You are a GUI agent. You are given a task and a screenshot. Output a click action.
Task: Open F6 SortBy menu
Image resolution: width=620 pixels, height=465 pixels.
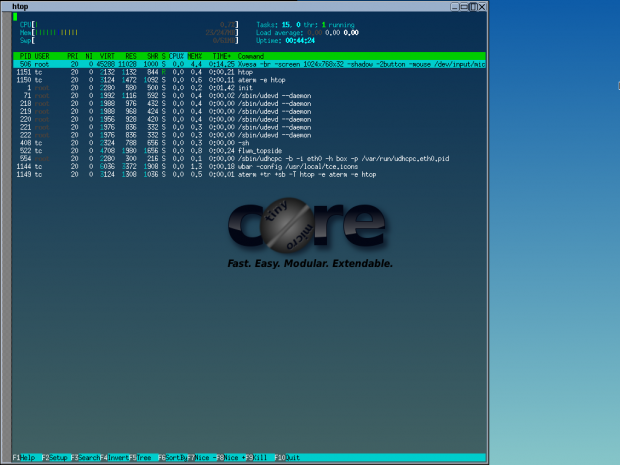pyautogui.click(x=173, y=457)
